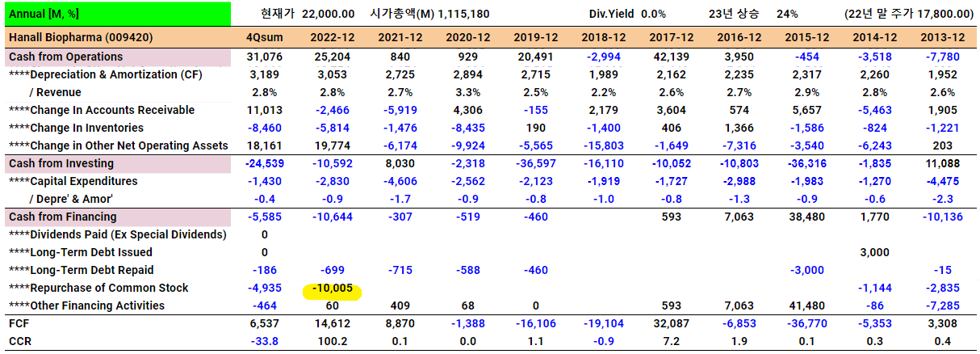The image size is (980, 354).
Task: Select Cash from Operations 2022-12 value 25,204
Action: click(332, 57)
